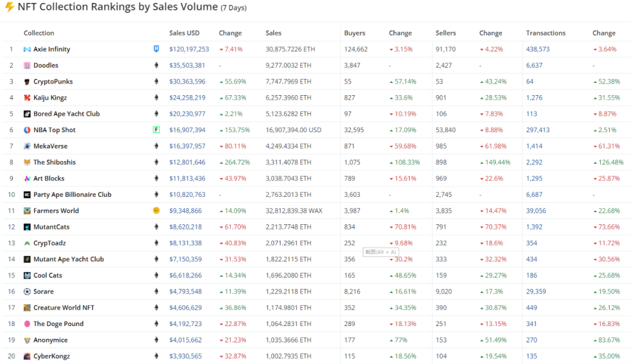This screenshot has height=364, width=631.
Task: Sort by the Transactions column header
Action: [x=546, y=33]
